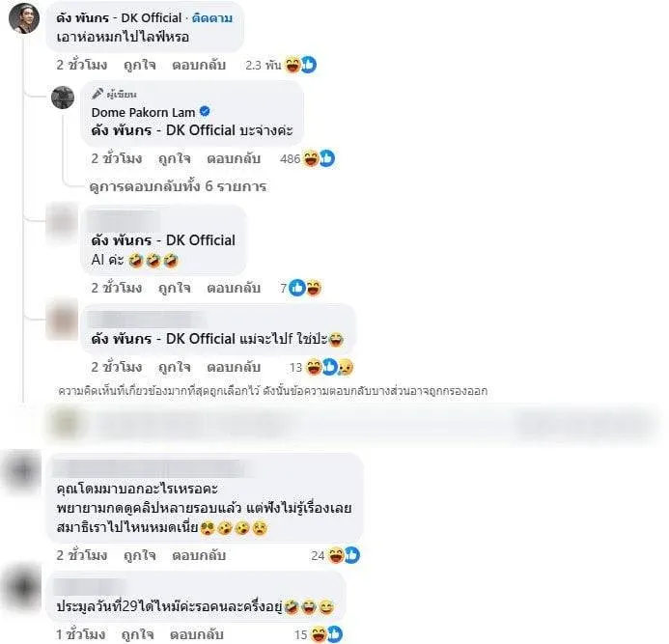This screenshot has width=669, height=644.
Task: Open ดัง พันกร - DK Official profile picture
Action: (x=24, y=18)
